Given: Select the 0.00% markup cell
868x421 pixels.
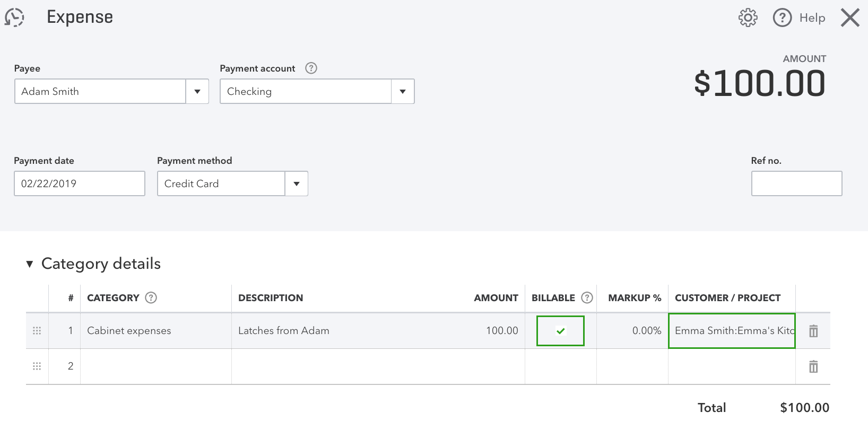Looking at the screenshot, I should click(x=632, y=331).
